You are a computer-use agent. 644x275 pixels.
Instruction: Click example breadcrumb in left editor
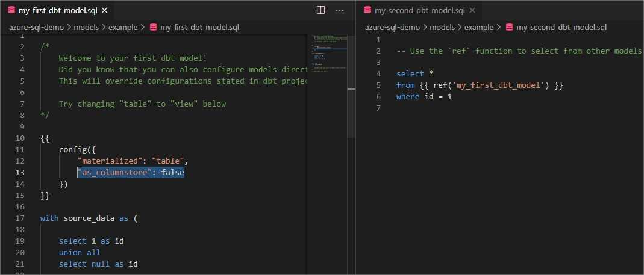click(x=123, y=28)
